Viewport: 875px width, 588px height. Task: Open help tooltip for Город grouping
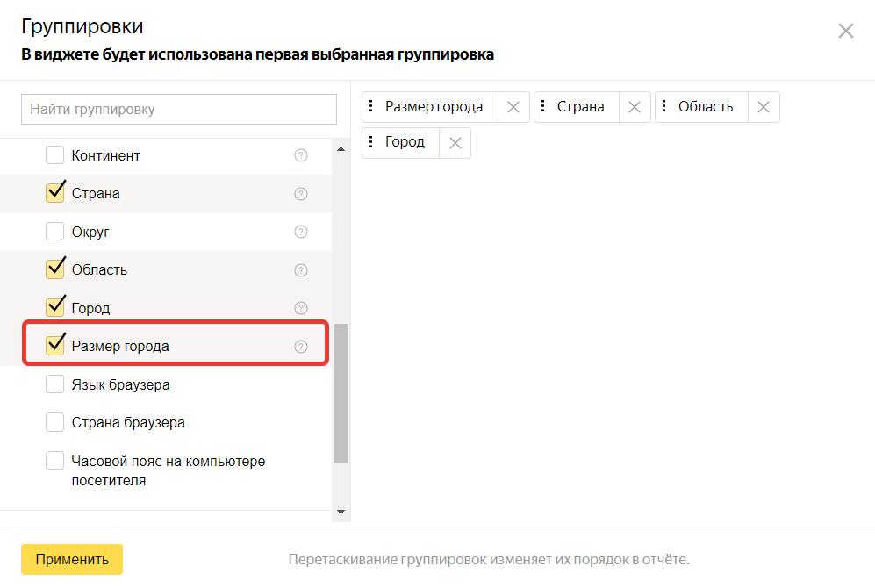tap(300, 307)
